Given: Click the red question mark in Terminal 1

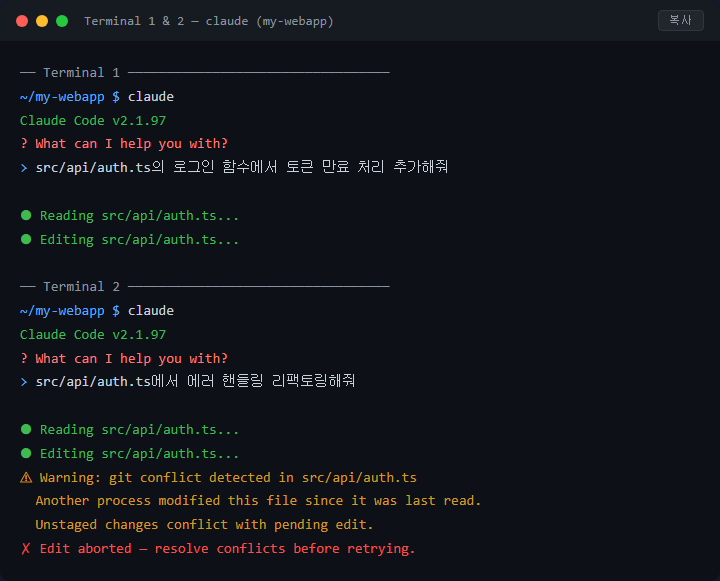Looking at the screenshot, I should click(x=24, y=144).
